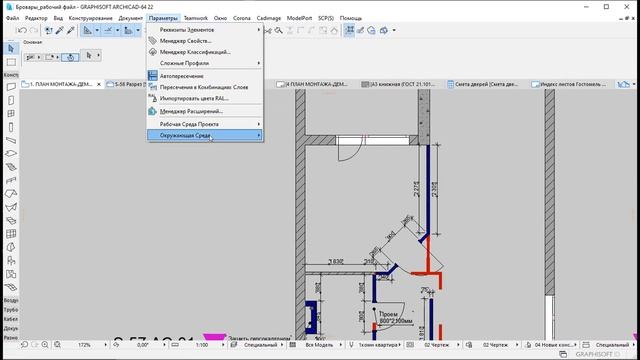Click the Inject Parameters syringe icon

(71, 30)
